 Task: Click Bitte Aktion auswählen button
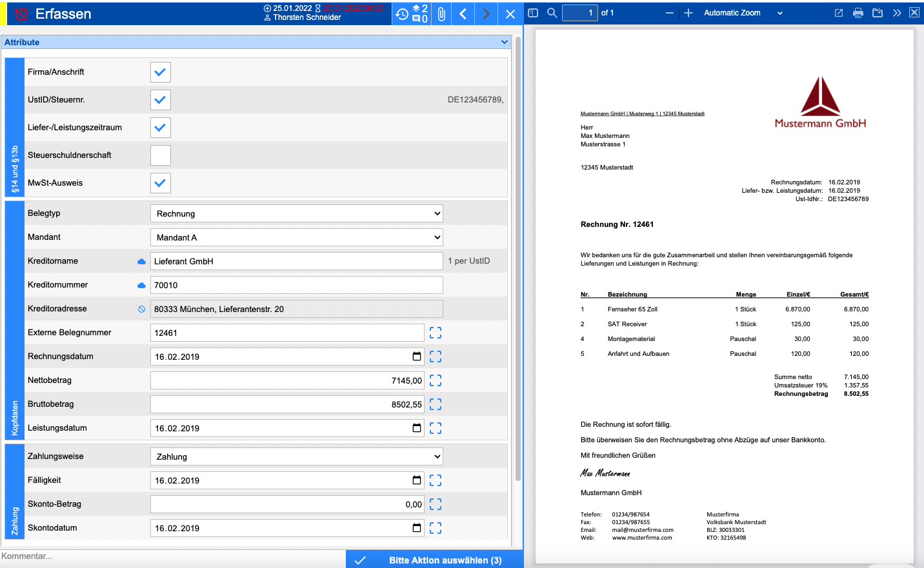point(434,560)
